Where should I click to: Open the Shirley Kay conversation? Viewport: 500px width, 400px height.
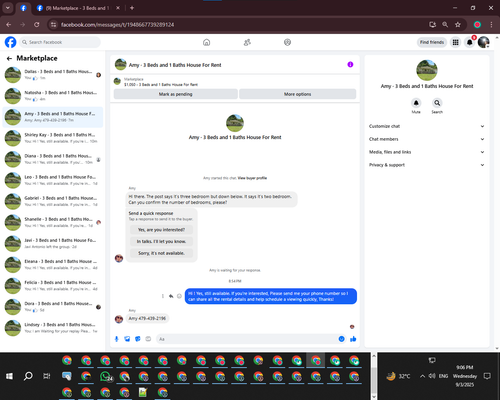click(x=53, y=138)
